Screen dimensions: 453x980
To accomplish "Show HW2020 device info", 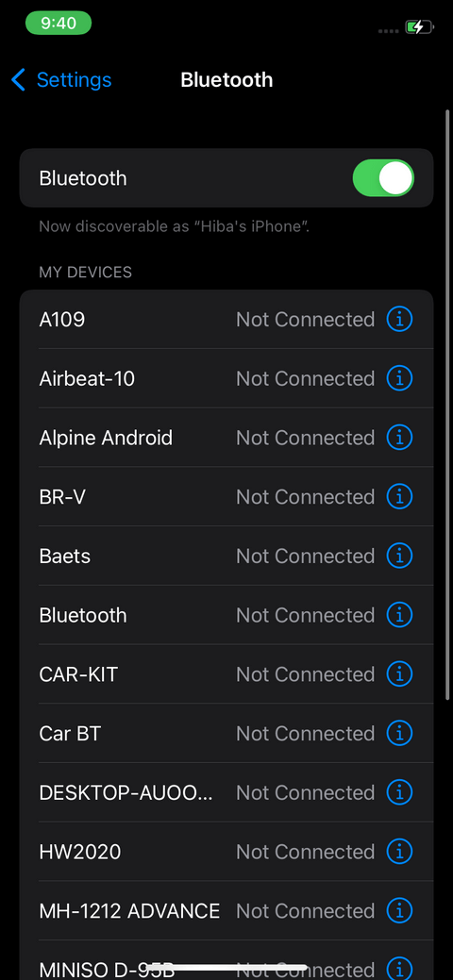I will 399,852.
